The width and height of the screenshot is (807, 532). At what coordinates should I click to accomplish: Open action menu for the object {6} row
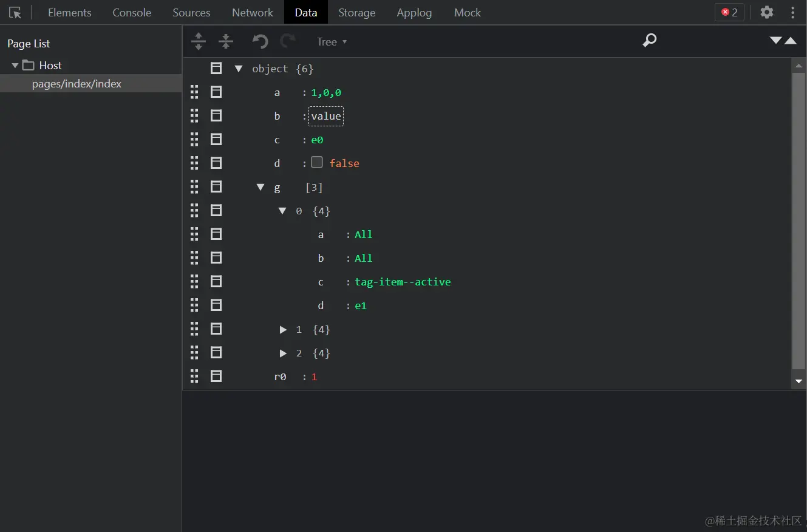pyautogui.click(x=216, y=68)
